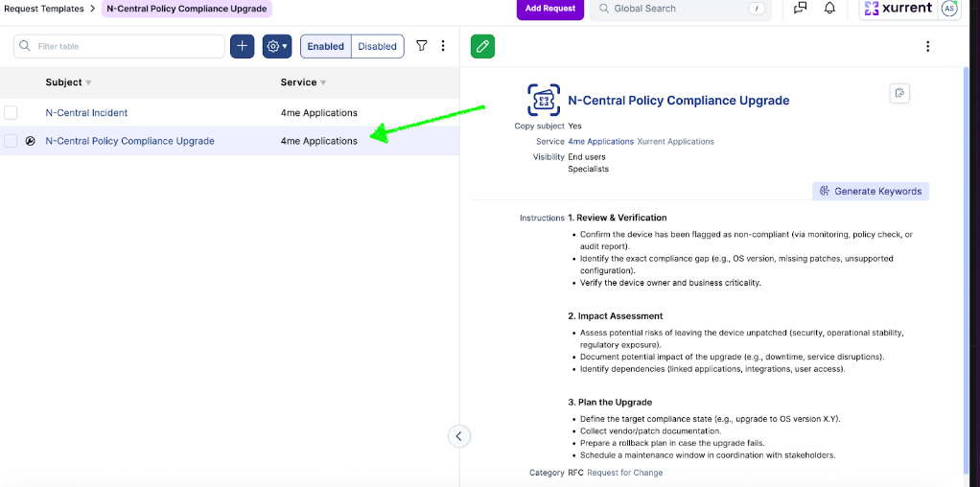The image size is (980, 487).
Task: Click the '2. Impact Assessment' heading
Action: coord(616,315)
